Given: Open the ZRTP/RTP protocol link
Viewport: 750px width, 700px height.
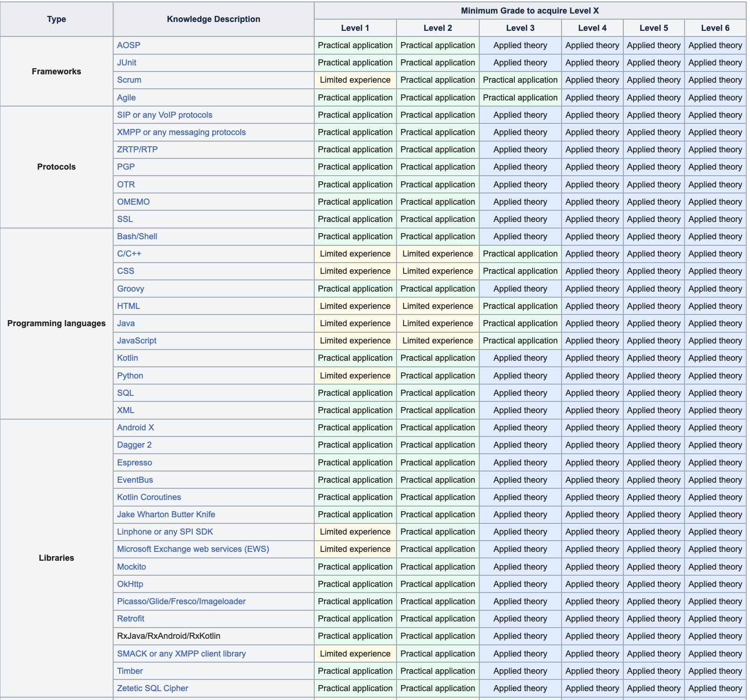Looking at the screenshot, I should [x=137, y=150].
